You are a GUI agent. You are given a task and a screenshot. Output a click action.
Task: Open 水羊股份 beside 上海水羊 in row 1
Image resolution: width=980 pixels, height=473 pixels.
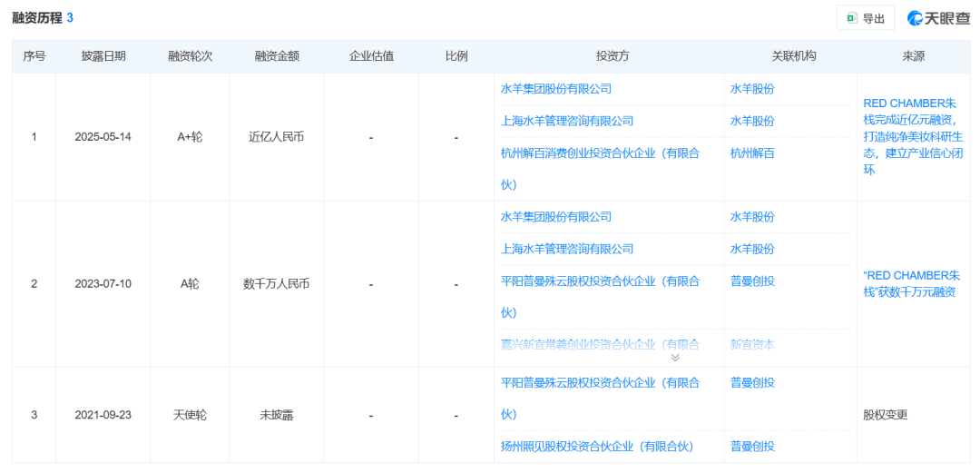(x=752, y=121)
